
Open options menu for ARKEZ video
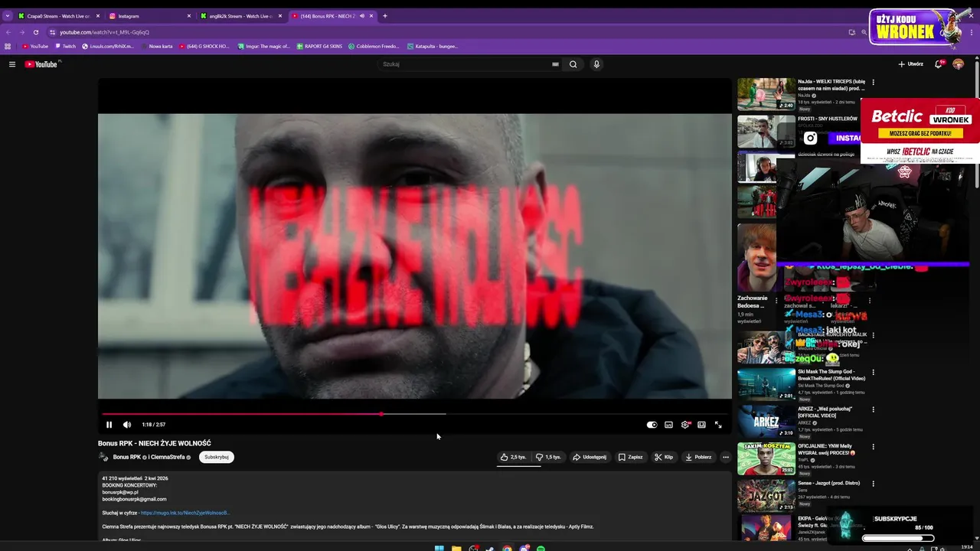[x=873, y=409]
